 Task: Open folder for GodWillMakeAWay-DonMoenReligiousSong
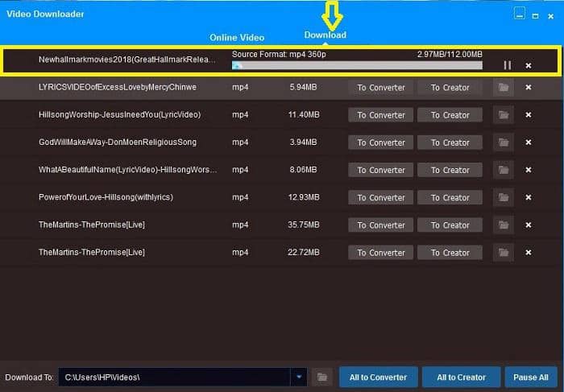click(504, 142)
